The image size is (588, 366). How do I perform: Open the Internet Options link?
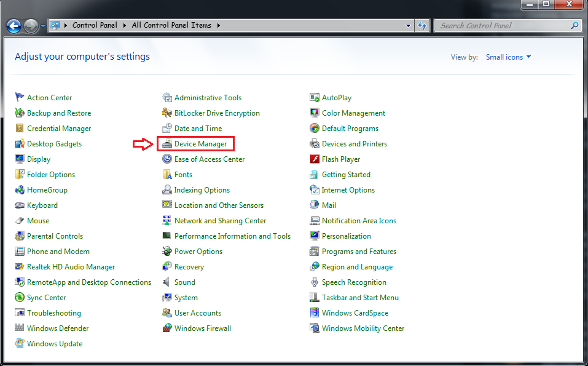pyautogui.click(x=348, y=190)
